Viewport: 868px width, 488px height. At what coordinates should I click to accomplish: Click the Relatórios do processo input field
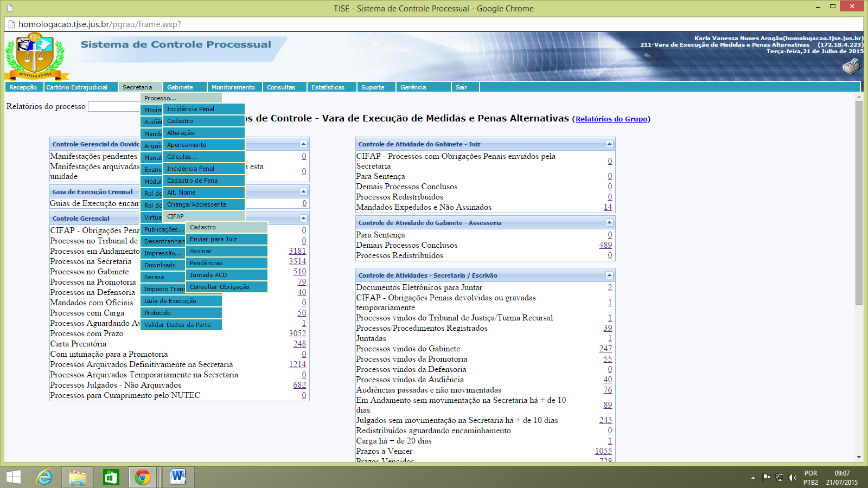point(114,107)
